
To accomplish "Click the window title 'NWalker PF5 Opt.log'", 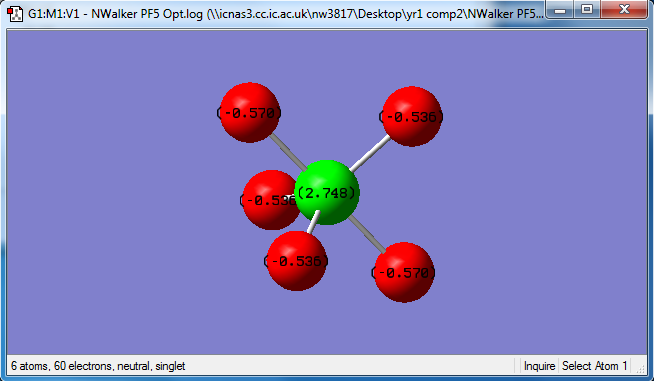I will 147,14.
